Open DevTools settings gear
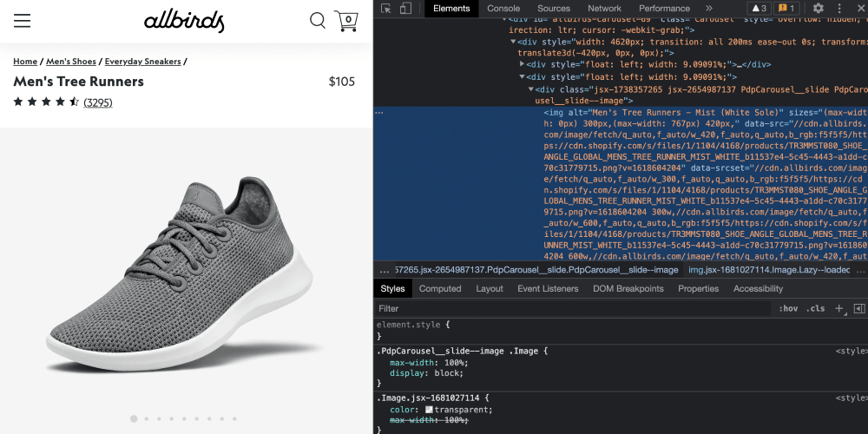 (819, 9)
